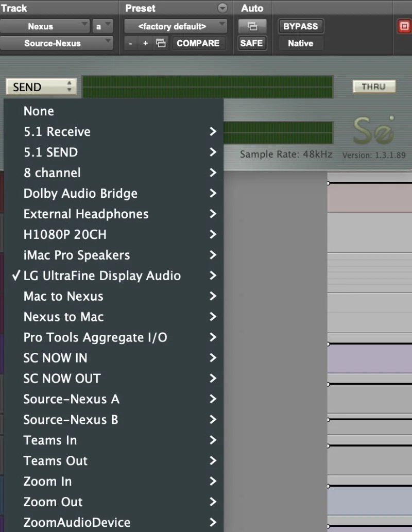Choose None in the device menu
The height and width of the screenshot is (532, 412).
coord(114,111)
